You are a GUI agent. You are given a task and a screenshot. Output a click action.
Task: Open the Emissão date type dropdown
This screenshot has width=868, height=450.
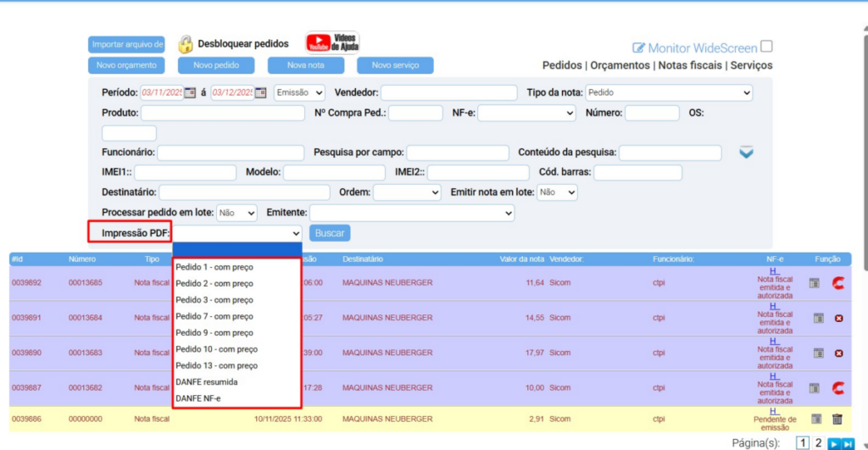tap(299, 92)
